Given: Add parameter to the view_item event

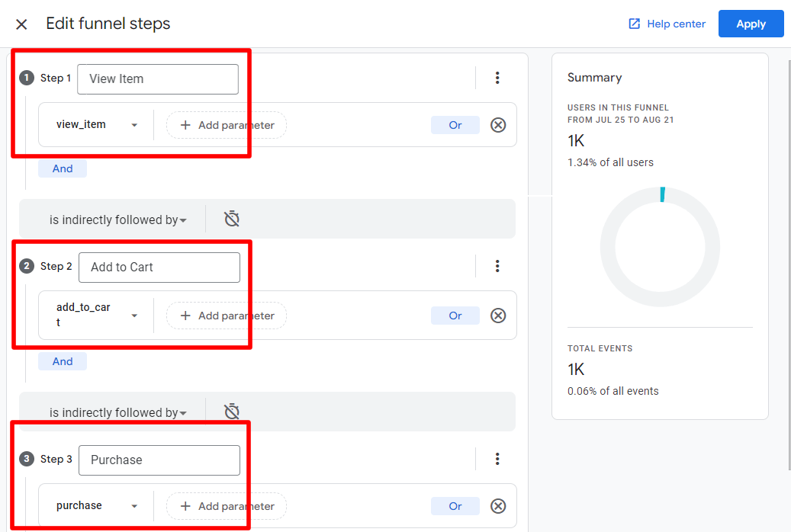Looking at the screenshot, I should point(227,125).
